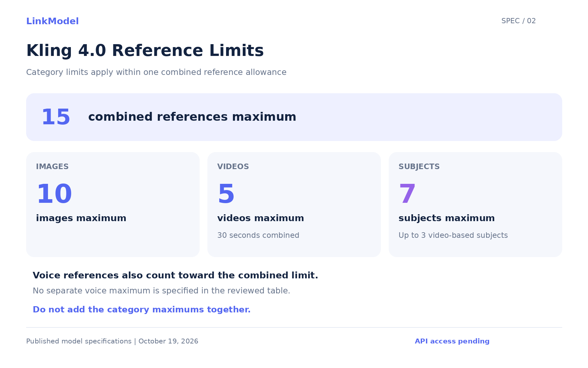The width and height of the screenshot is (588, 368).
Task: Click the number 5 in the Videos card
Action: (x=226, y=194)
